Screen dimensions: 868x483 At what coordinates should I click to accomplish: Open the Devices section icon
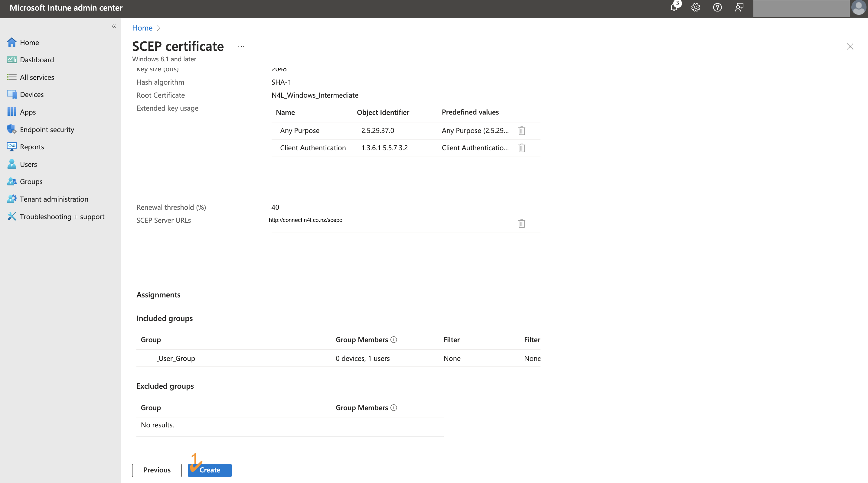11,94
